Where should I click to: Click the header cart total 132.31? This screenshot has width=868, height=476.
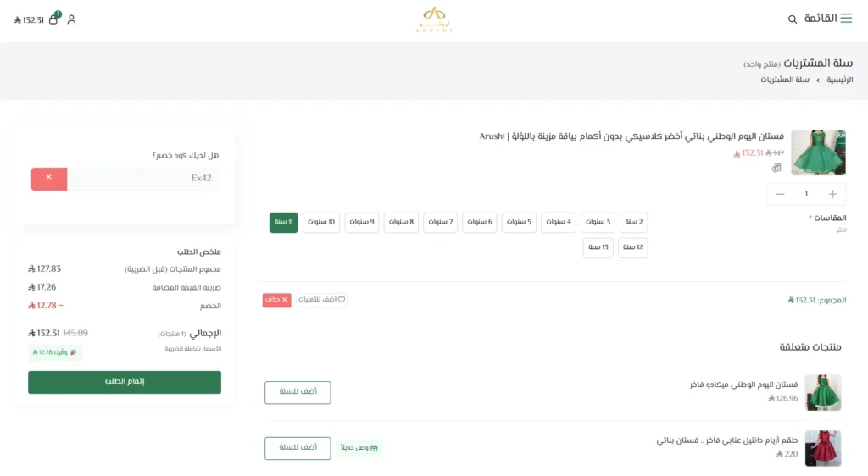pyautogui.click(x=30, y=20)
